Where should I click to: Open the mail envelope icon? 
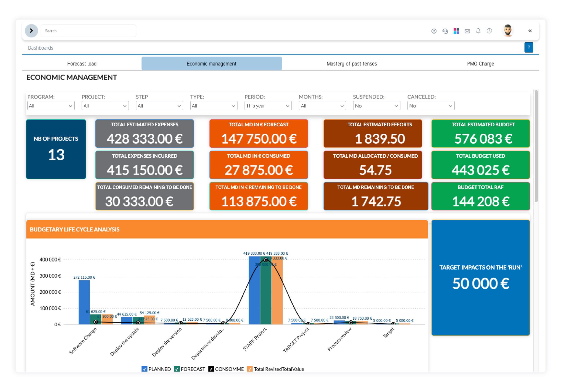467,31
